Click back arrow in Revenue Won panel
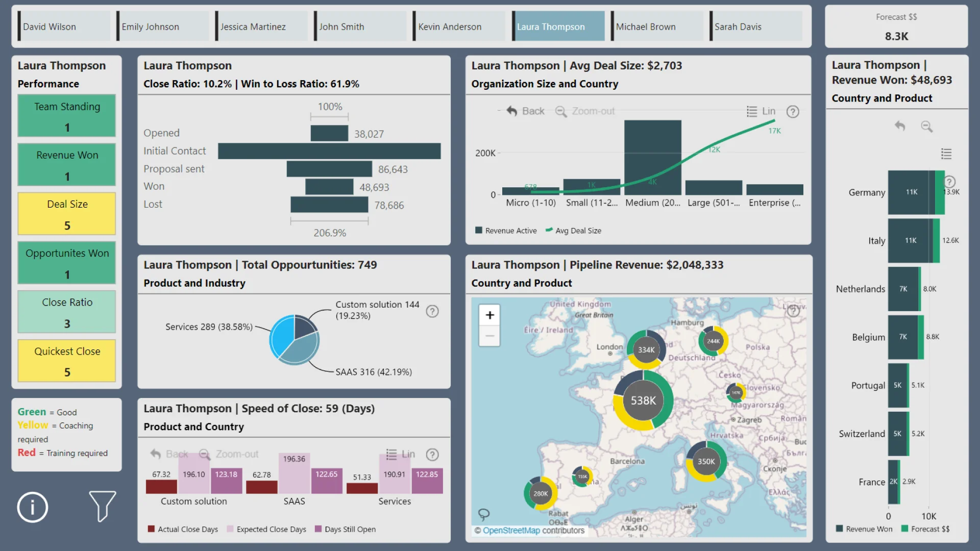The width and height of the screenshot is (980, 551). [900, 126]
